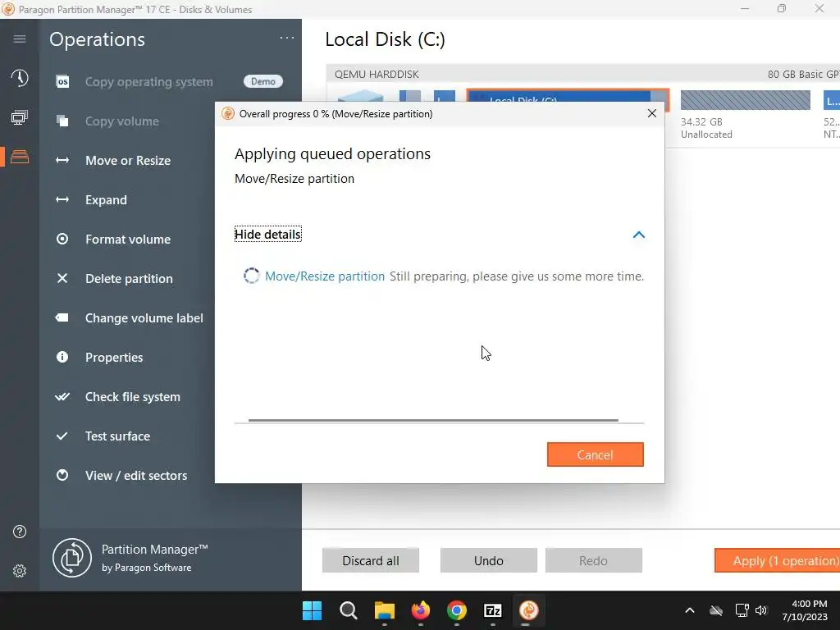This screenshot has width=840, height=630.
Task: Click the Expand arrows icon
Action: [62, 200]
